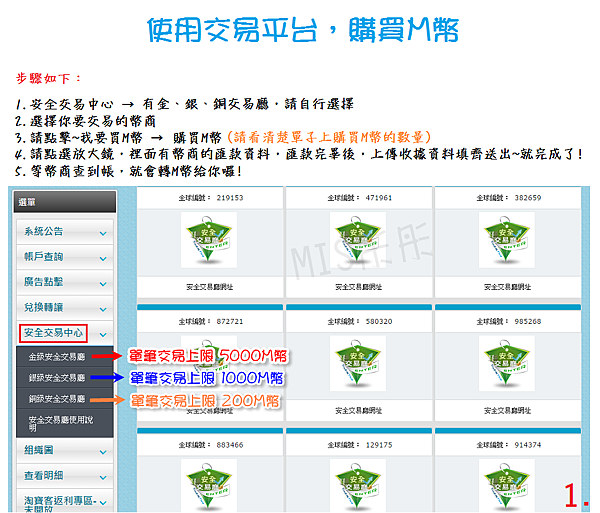Screen dimensions: 600x513
Task: Click the 全球編號 471961 text
Action: pyautogui.click(x=360, y=198)
